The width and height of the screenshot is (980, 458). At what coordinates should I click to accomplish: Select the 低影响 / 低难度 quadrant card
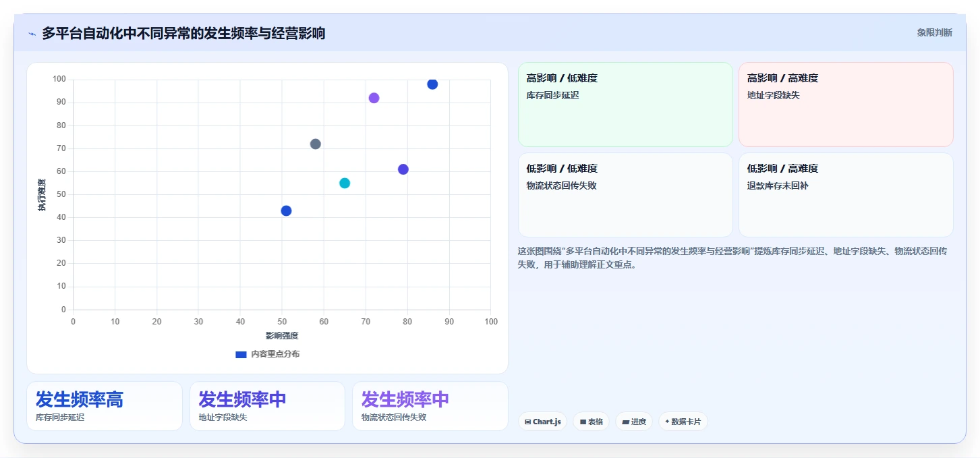pyautogui.click(x=625, y=195)
